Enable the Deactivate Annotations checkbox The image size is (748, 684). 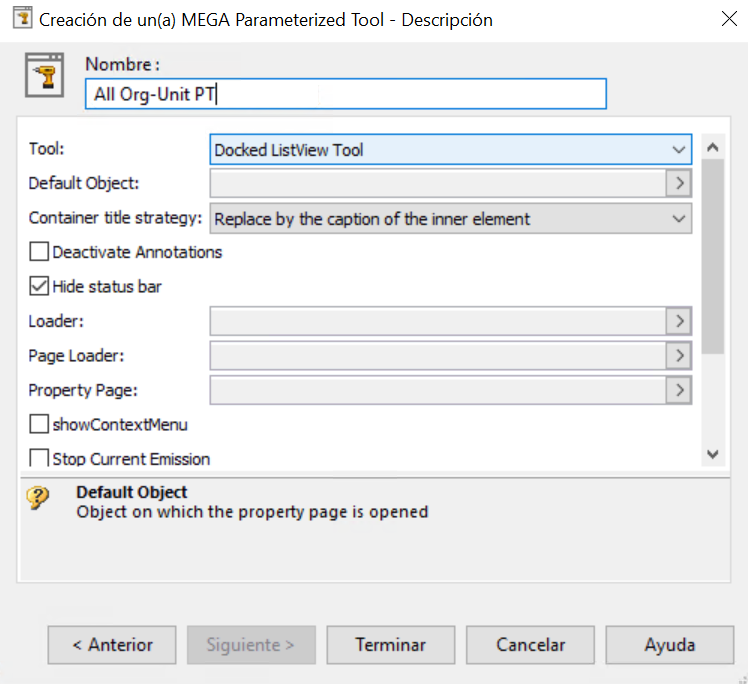(x=39, y=251)
